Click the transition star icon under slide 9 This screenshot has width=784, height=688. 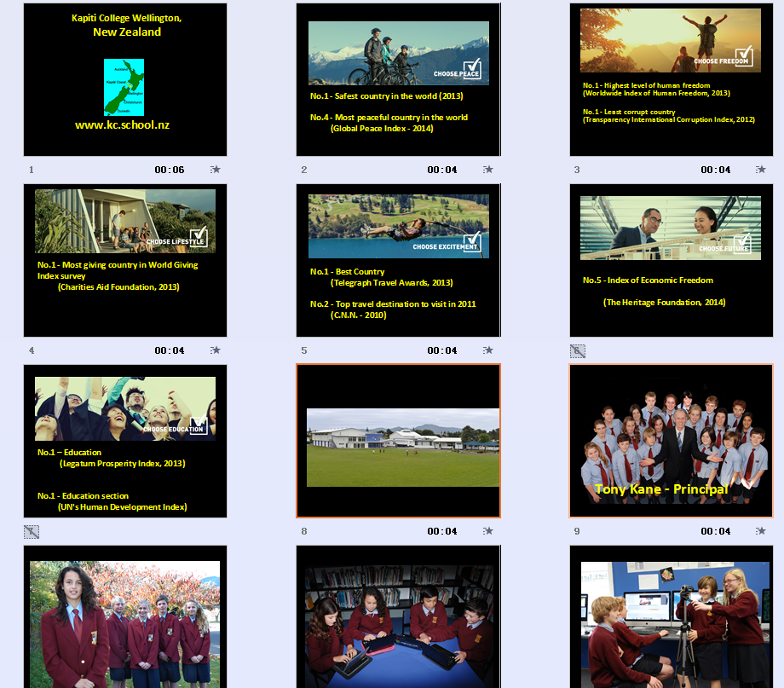pos(761,531)
